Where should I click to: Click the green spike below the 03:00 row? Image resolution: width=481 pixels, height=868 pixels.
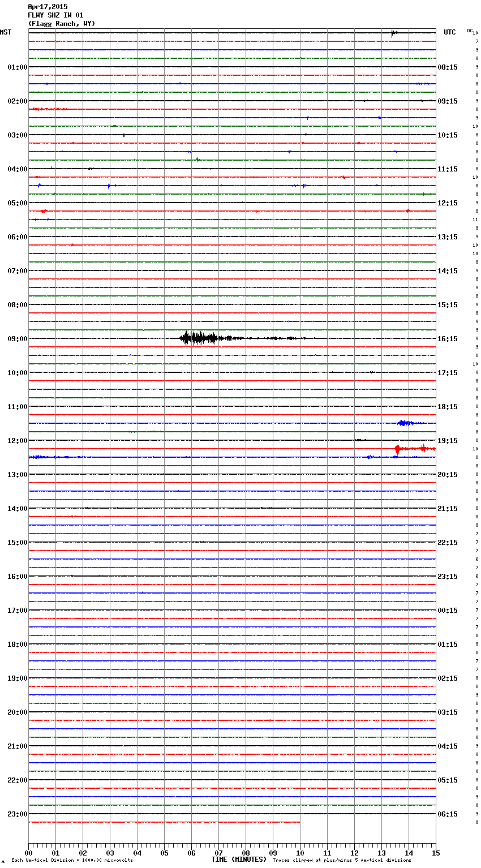197,160
